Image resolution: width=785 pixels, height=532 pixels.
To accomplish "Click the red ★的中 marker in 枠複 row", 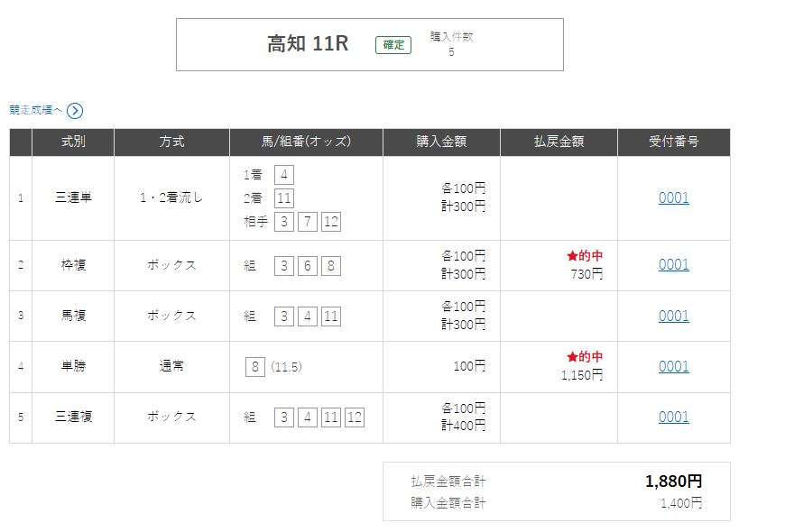I will [x=585, y=256].
